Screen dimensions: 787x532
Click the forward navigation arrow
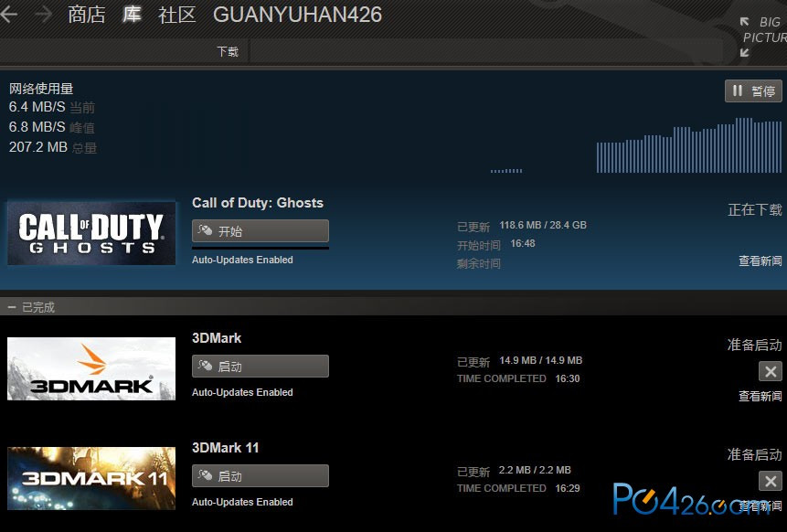tap(44, 14)
